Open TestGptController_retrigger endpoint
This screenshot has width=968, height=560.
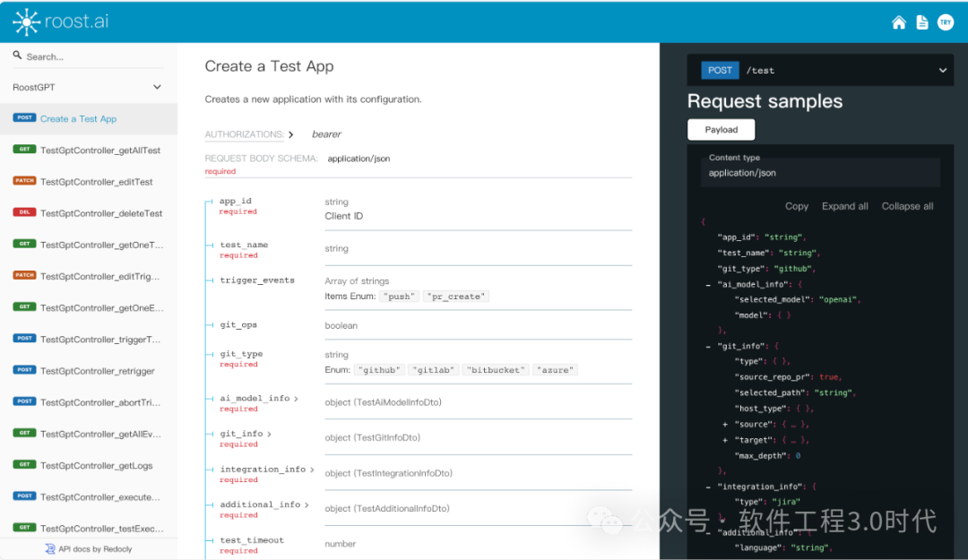tap(88, 370)
